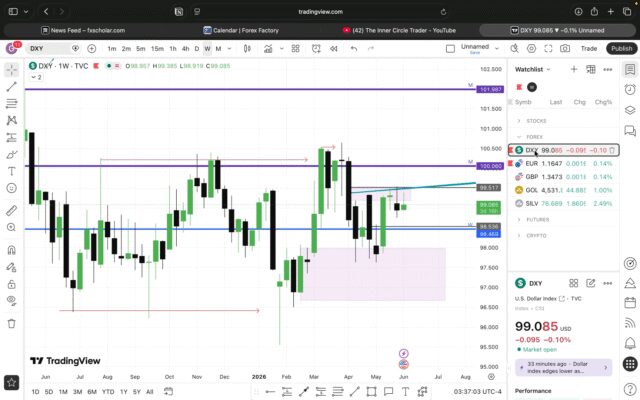Switch to the News Feed fxscholar tab
The height and width of the screenshot is (400, 640).
(83, 30)
